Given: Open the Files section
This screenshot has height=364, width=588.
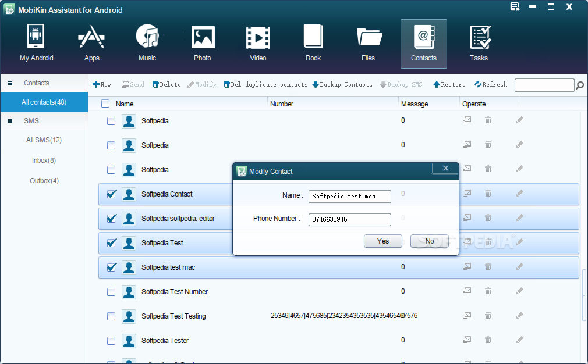Looking at the screenshot, I should pos(369,44).
